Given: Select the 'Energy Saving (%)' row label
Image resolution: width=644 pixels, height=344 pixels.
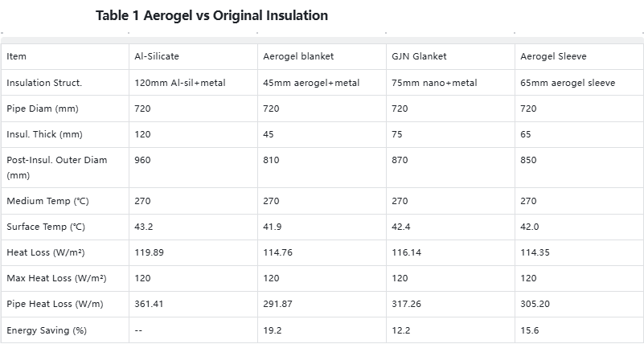Looking at the screenshot, I should click(48, 330).
